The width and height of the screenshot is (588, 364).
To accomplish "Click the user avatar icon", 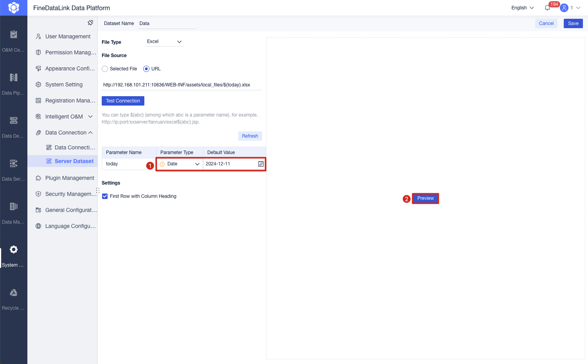I will [564, 8].
